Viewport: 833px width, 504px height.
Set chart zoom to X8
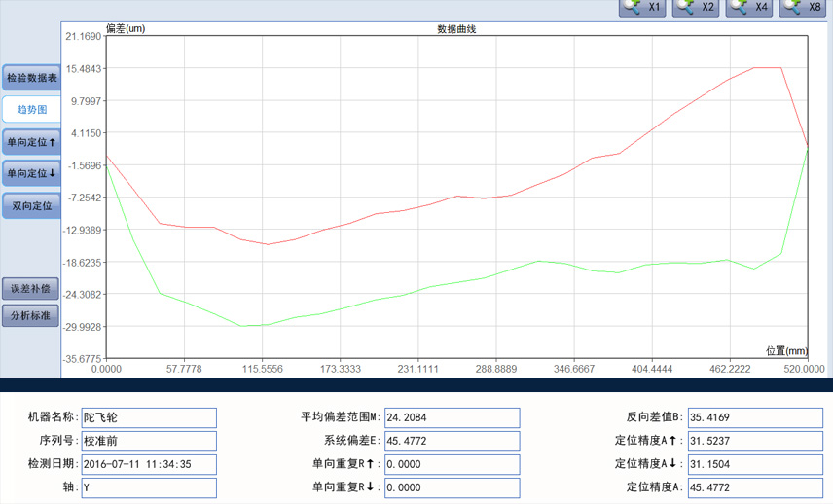[x=803, y=8]
